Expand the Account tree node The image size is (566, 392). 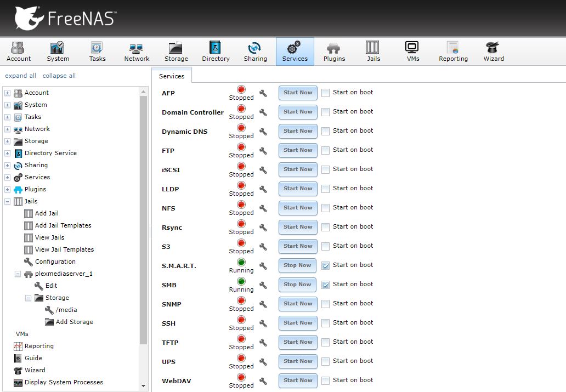[x=7, y=93]
